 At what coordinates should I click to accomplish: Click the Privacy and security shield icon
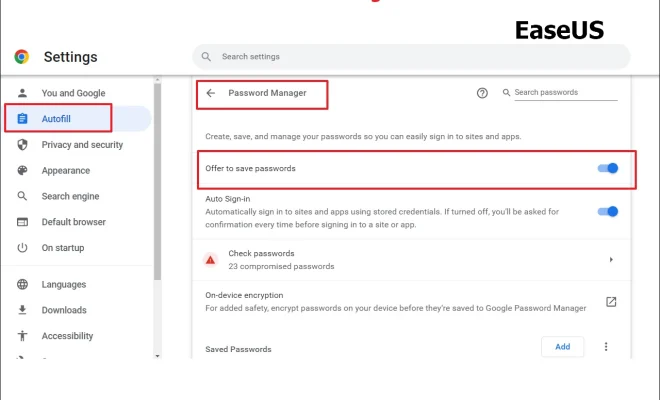22,145
